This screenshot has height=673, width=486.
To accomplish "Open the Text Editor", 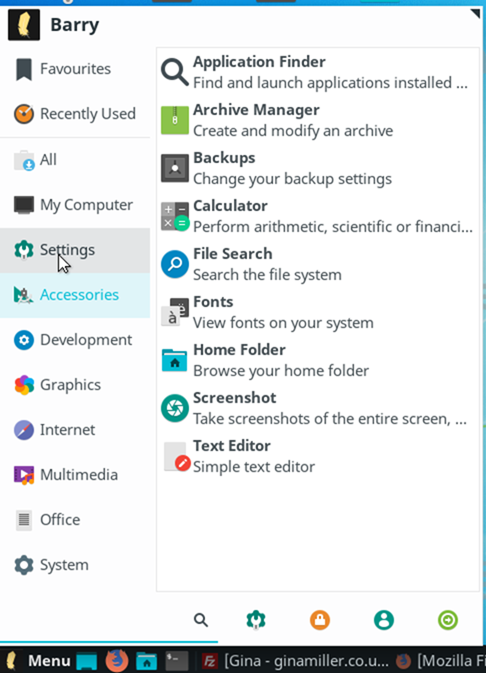I will (318, 456).
